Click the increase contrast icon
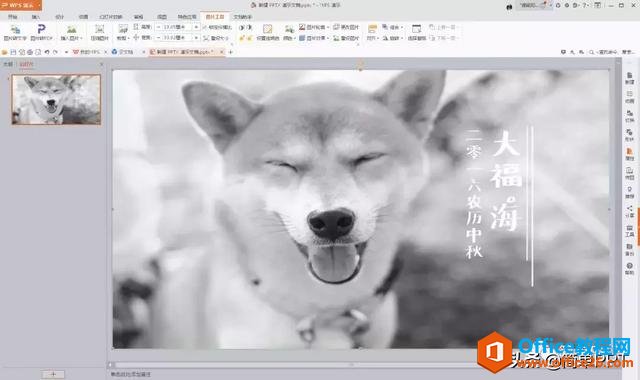Screen dimensions: 640x380 pyautogui.click(x=242, y=27)
